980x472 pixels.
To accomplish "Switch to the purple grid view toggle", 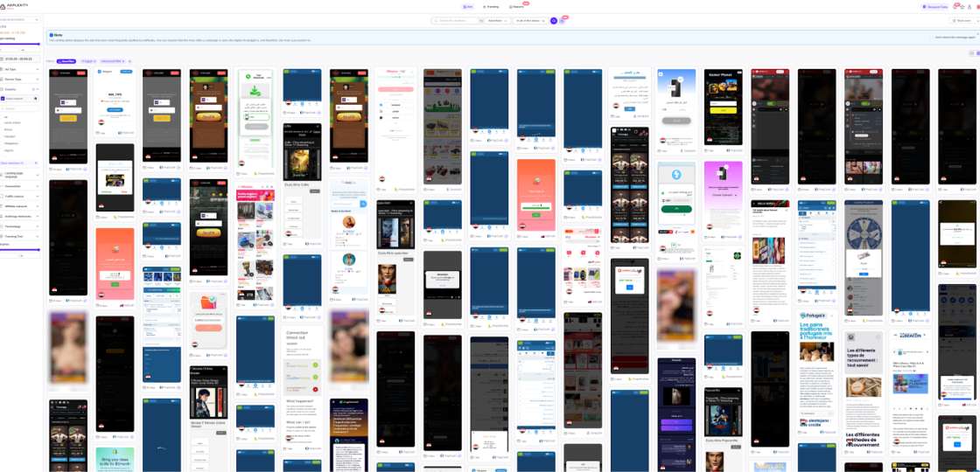I will pos(976,53).
